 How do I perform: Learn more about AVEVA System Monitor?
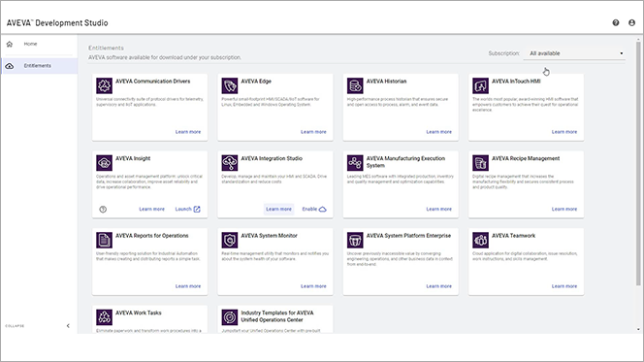(313, 286)
